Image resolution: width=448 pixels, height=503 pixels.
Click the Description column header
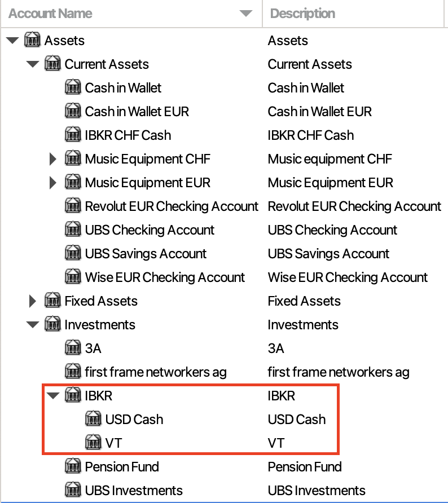click(302, 14)
